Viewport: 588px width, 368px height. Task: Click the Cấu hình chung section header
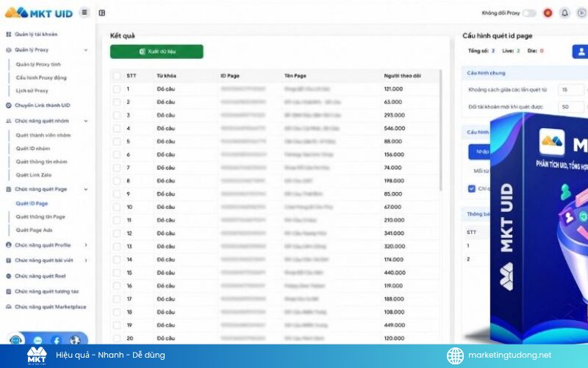(x=486, y=73)
